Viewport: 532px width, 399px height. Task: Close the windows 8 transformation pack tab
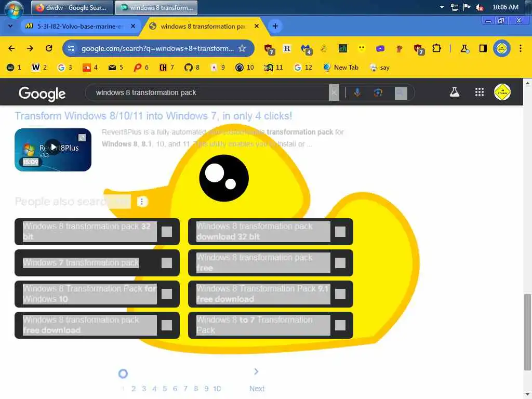tap(257, 26)
